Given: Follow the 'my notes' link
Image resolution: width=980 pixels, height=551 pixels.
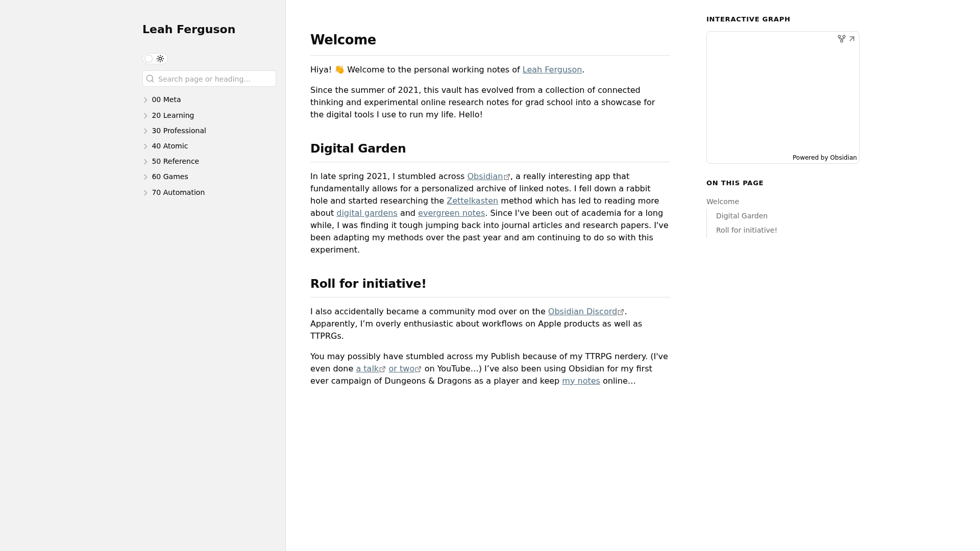Looking at the screenshot, I should click(x=581, y=381).
